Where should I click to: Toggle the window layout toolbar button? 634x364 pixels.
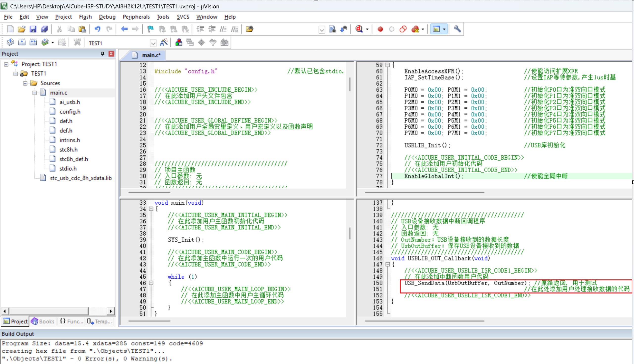(436, 29)
